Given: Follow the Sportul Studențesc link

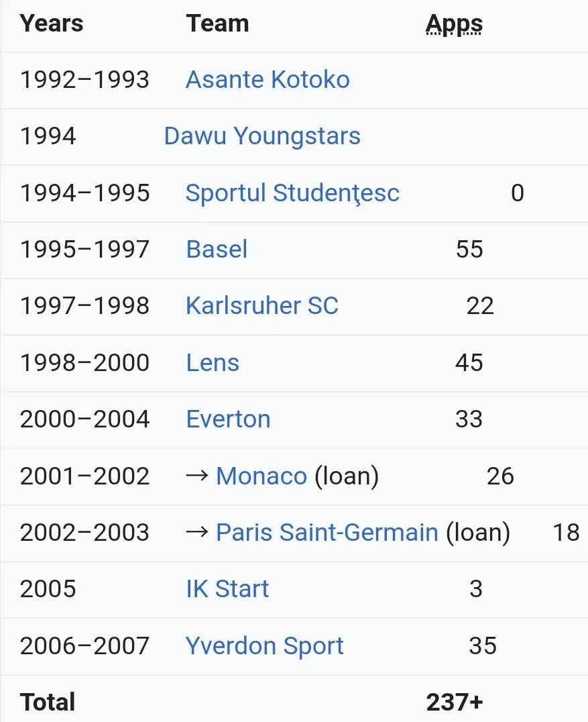Looking at the screenshot, I should click(x=292, y=193).
